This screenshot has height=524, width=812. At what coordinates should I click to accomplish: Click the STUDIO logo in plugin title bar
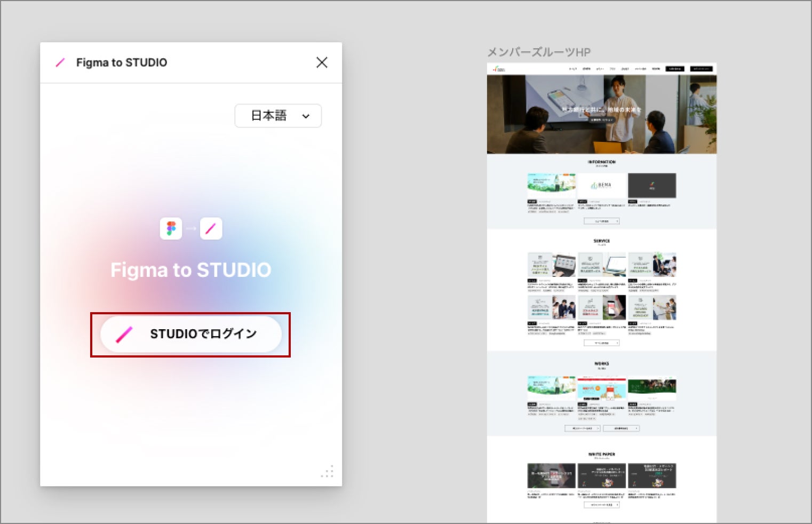(60, 62)
